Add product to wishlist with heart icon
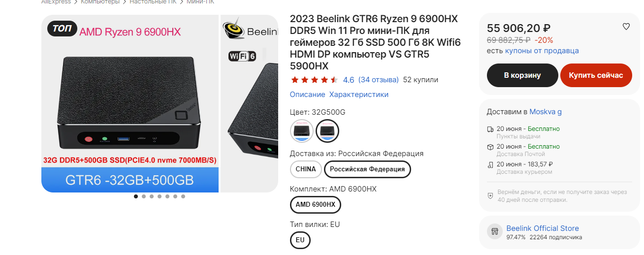644x255 pixels. (626, 27)
